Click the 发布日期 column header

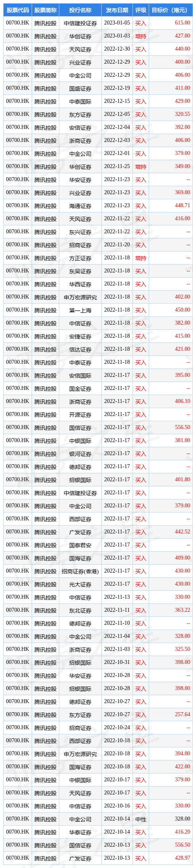point(117,10)
